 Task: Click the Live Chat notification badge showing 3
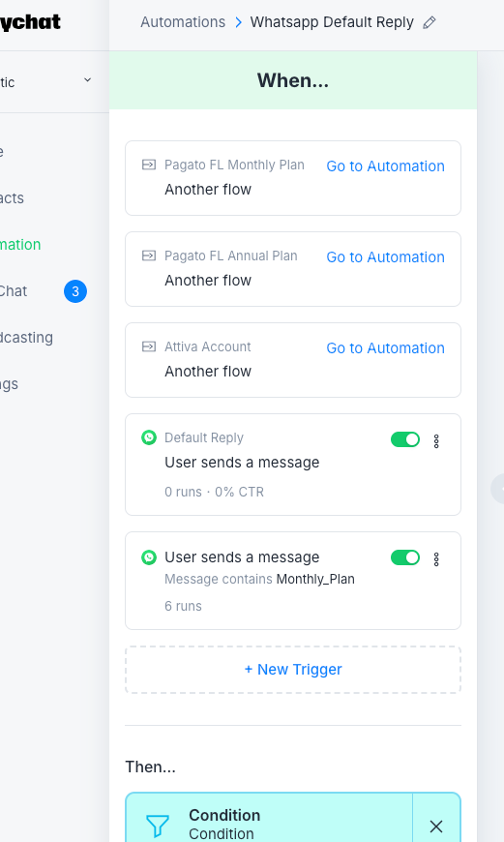point(75,291)
